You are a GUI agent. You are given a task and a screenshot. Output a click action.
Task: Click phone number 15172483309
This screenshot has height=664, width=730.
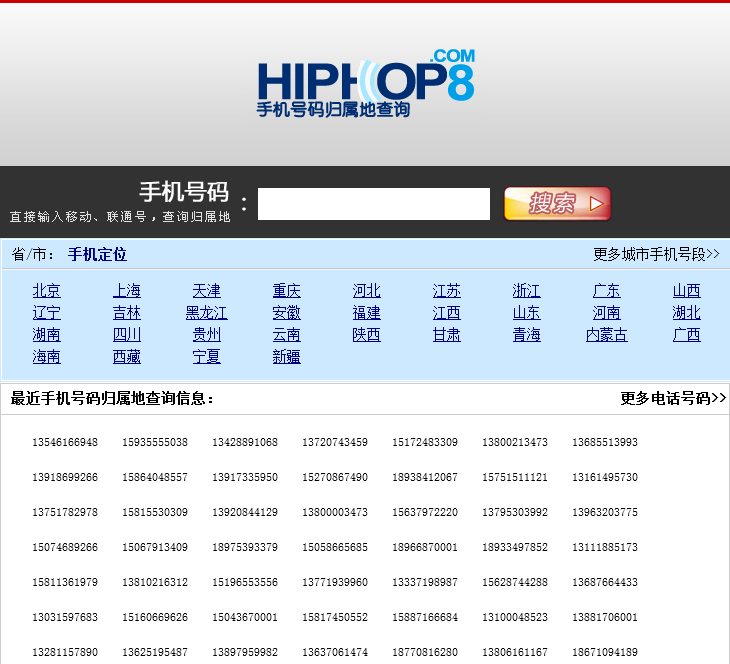tap(425, 442)
